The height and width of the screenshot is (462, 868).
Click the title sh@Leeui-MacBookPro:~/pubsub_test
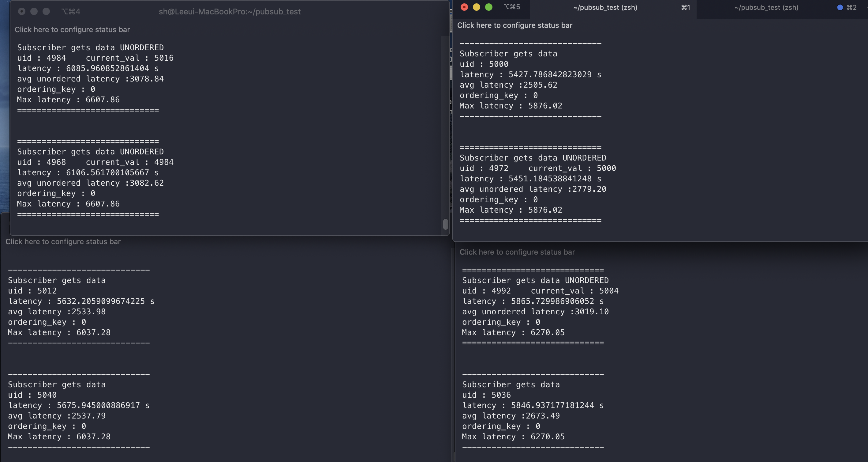point(230,11)
